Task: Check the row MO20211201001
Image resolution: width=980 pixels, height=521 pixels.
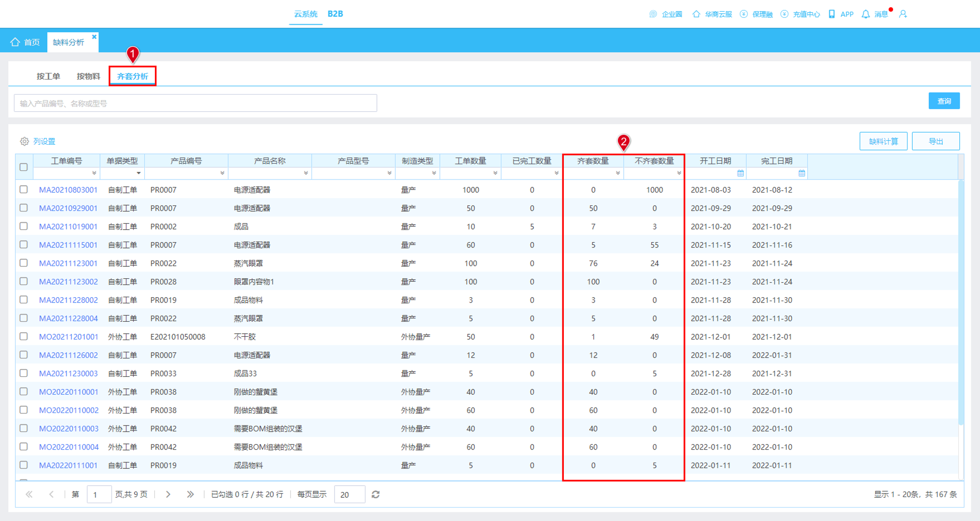Action: click(x=24, y=336)
